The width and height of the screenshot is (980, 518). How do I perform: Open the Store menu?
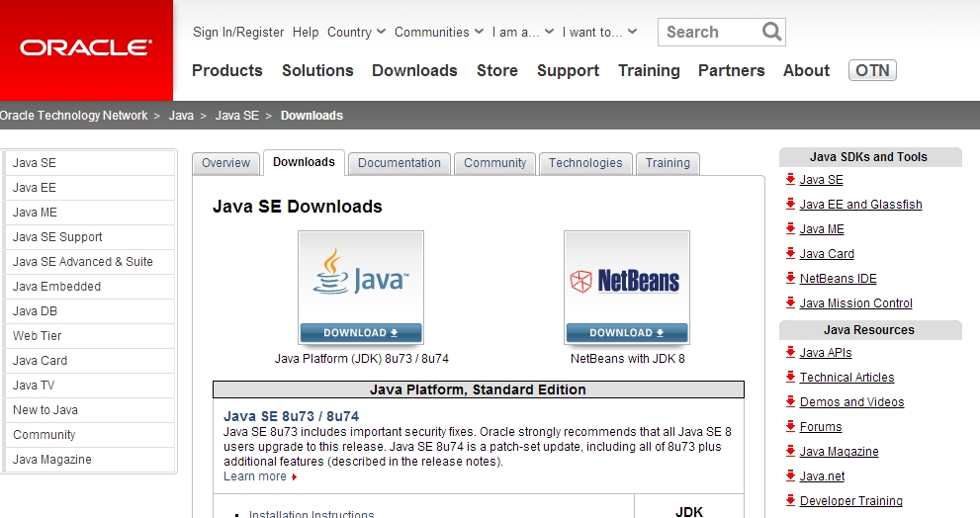496,70
